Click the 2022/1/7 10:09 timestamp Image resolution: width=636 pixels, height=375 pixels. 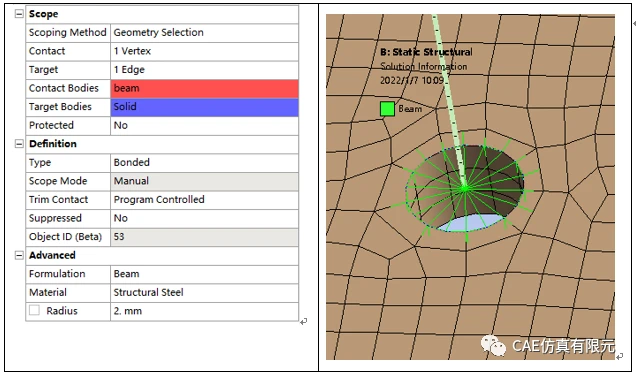point(412,80)
